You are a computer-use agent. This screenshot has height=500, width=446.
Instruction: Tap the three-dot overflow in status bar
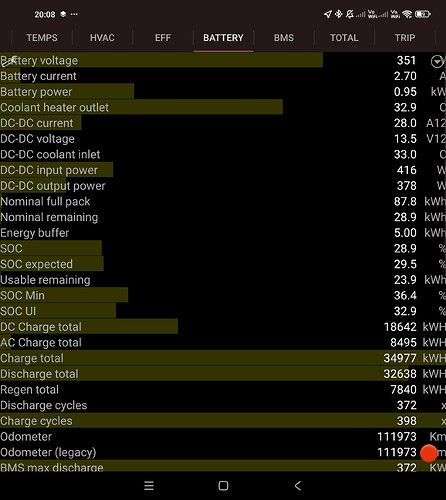coord(74,14)
